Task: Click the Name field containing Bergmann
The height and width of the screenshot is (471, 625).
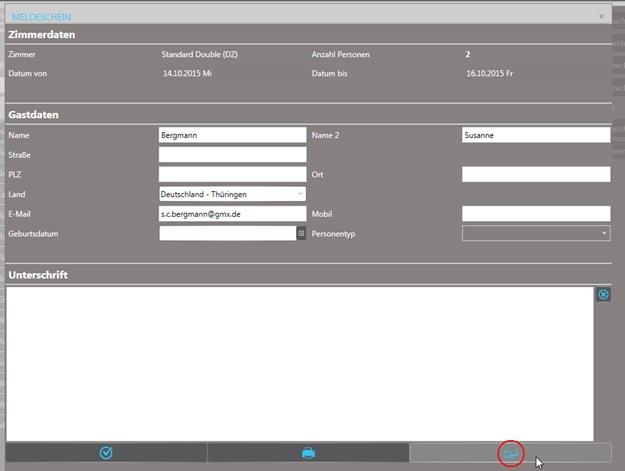Action: tap(232, 135)
